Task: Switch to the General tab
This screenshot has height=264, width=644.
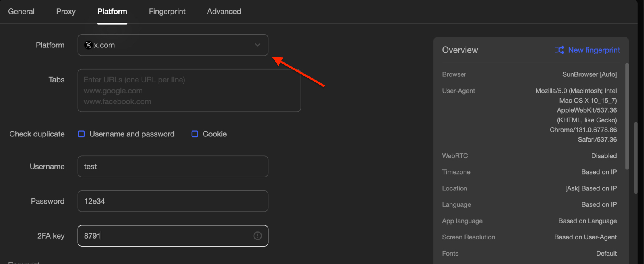Action: point(21,12)
